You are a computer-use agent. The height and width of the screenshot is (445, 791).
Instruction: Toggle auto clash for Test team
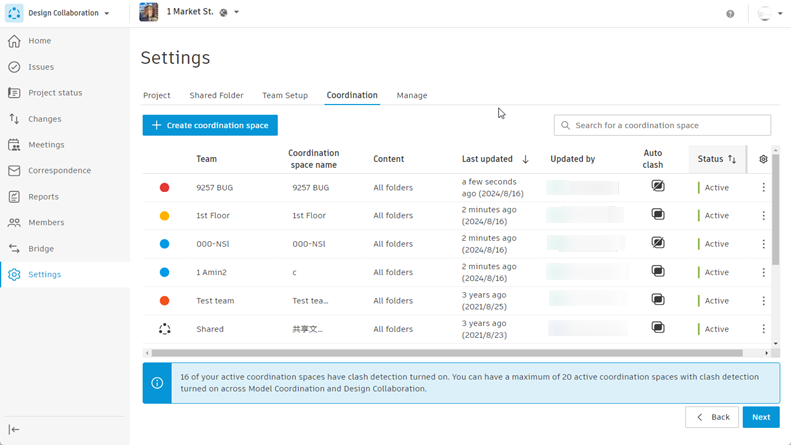(657, 300)
